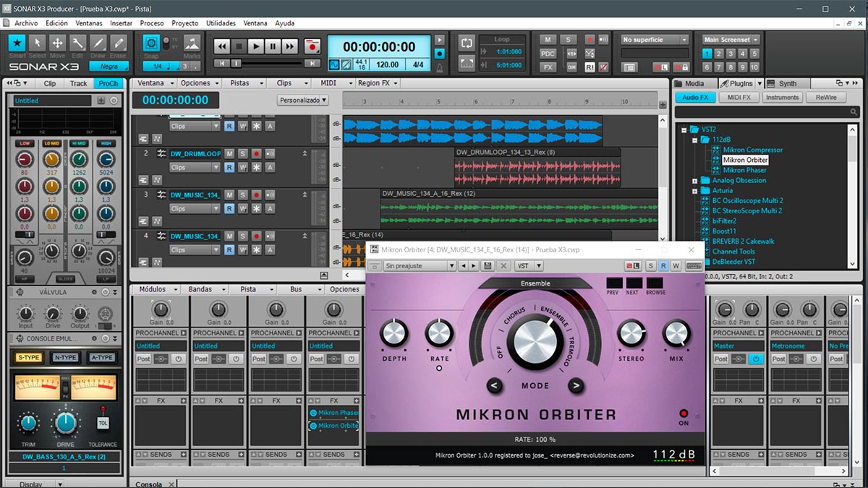868x488 pixels.
Task: Stop playback in the transport
Action: (x=239, y=46)
